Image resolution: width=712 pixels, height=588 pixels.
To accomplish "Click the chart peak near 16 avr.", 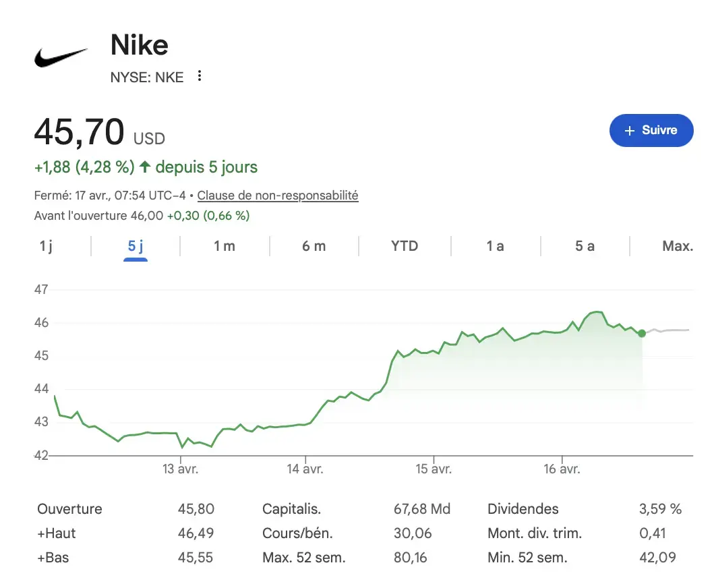I will 596,312.
